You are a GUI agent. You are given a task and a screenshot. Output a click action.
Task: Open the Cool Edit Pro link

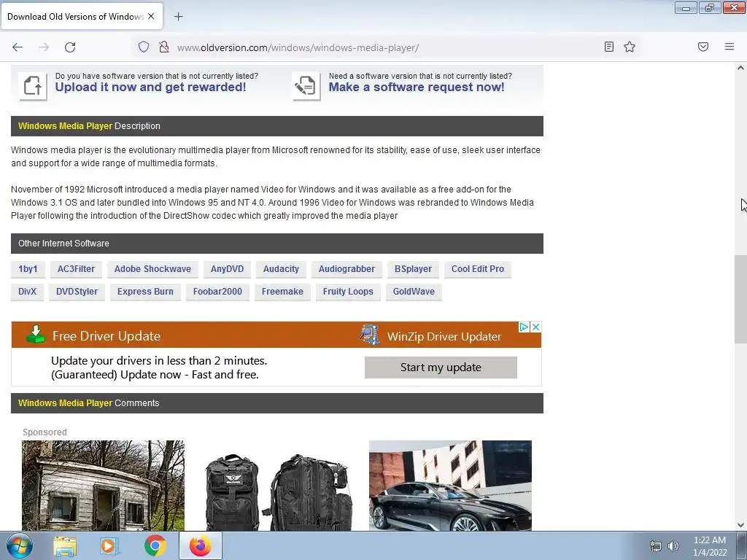tap(477, 269)
